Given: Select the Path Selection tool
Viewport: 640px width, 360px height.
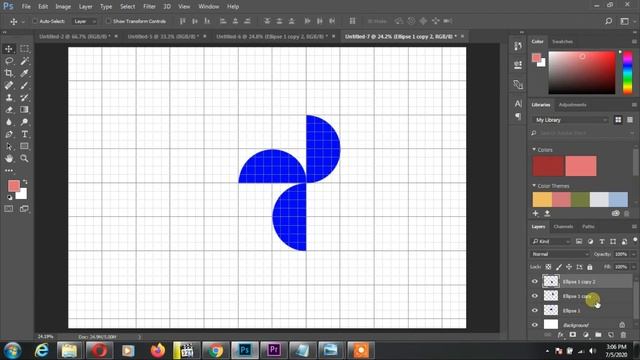Looking at the screenshot, I should pyautogui.click(x=9, y=147).
